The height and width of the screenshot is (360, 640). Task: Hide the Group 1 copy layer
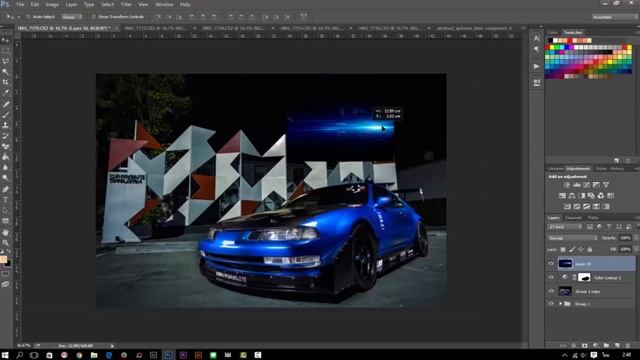551,291
